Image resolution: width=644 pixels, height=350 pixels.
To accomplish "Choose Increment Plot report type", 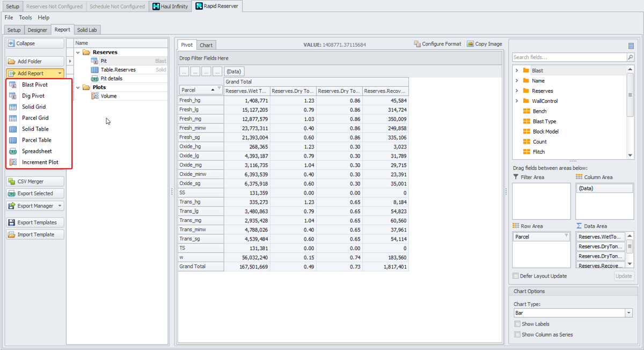I will tap(40, 162).
